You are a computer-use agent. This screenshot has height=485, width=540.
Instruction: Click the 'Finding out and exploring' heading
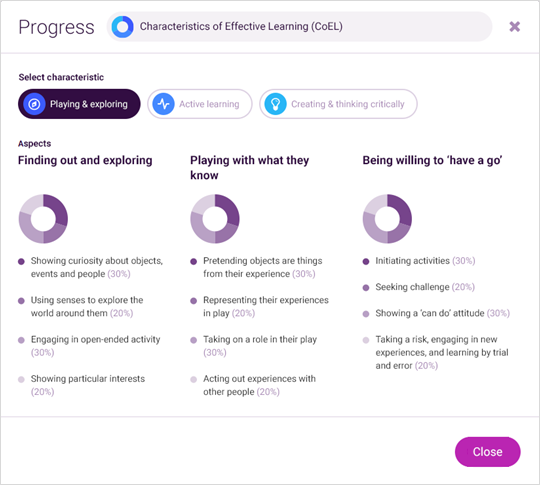pos(85,161)
